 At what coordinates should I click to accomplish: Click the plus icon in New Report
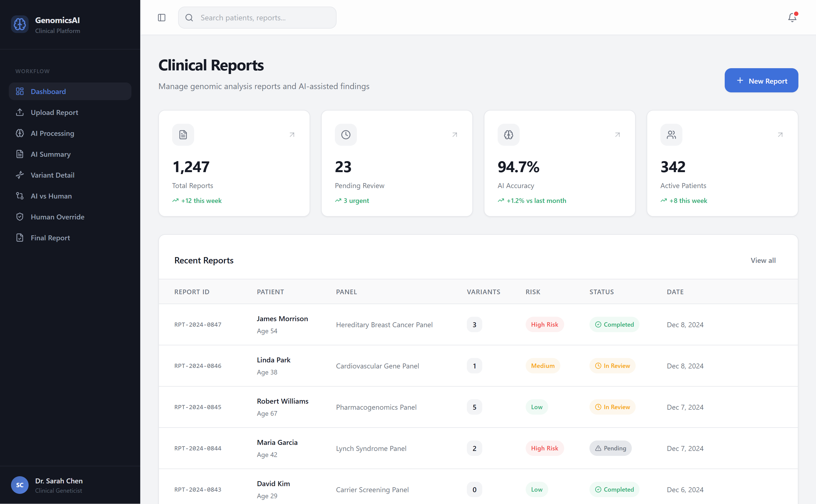[x=740, y=80]
